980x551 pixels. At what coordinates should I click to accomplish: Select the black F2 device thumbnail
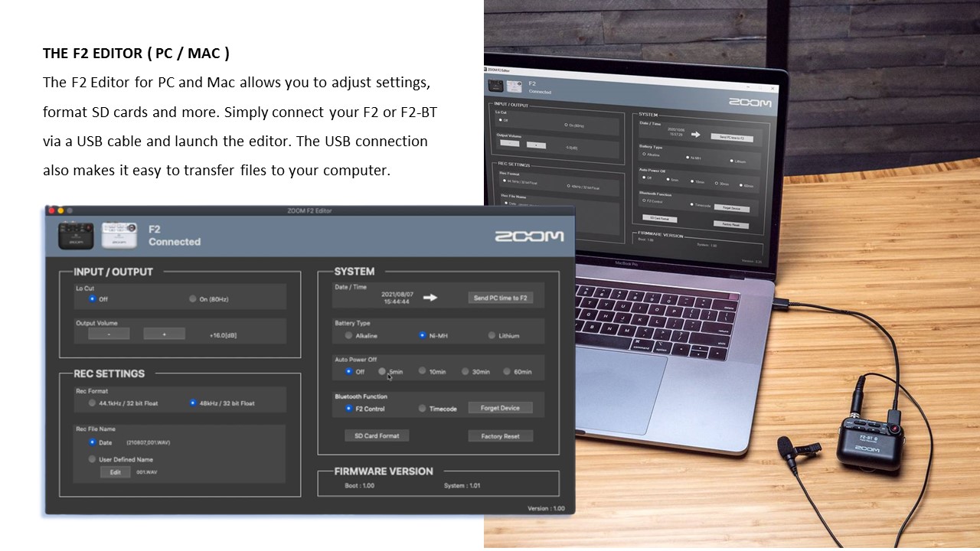point(76,236)
